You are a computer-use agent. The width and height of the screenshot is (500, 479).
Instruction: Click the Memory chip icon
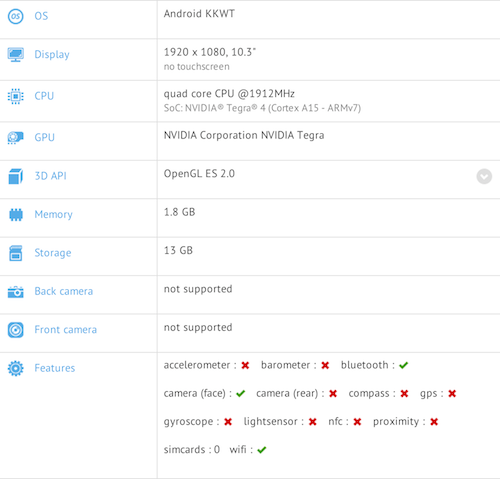(16, 214)
